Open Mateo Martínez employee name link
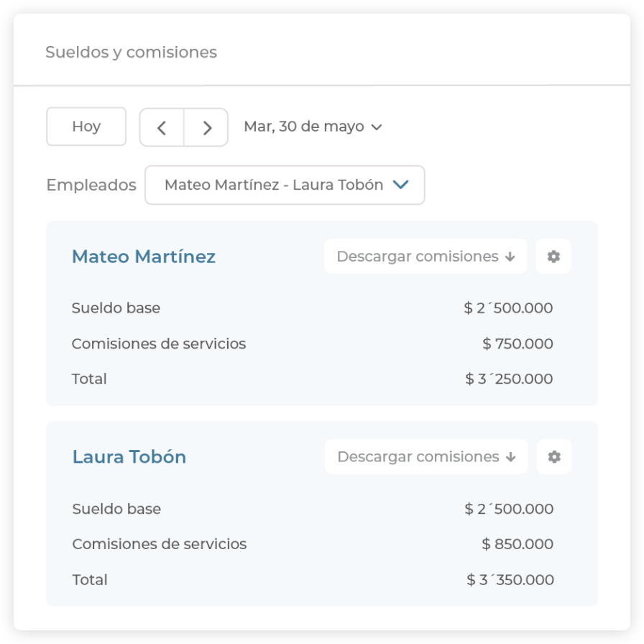 pyautogui.click(x=144, y=257)
